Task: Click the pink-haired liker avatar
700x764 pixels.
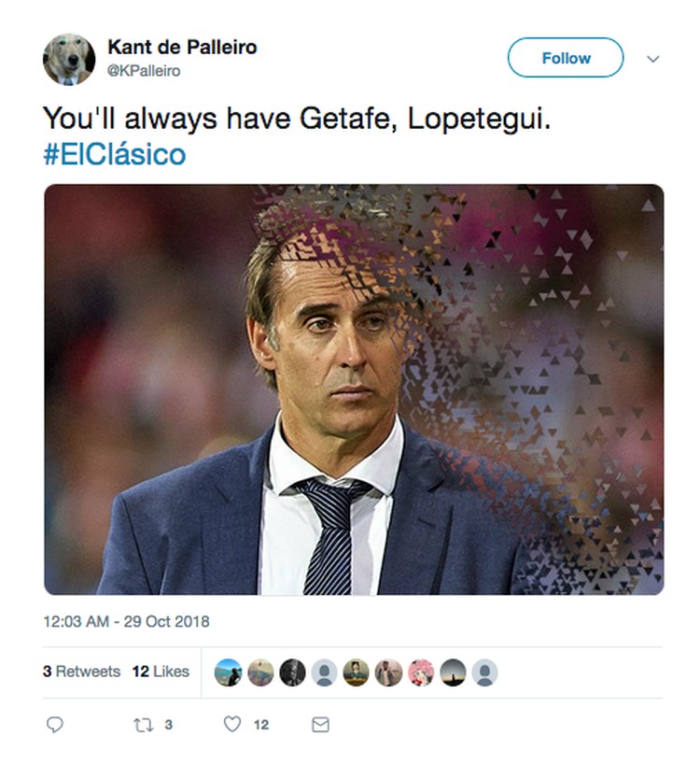Action: tap(421, 672)
